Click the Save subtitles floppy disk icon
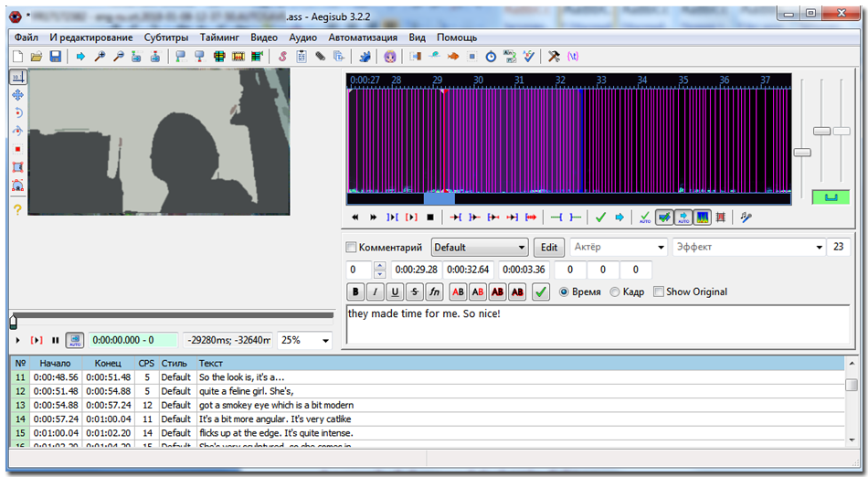 (56, 57)
